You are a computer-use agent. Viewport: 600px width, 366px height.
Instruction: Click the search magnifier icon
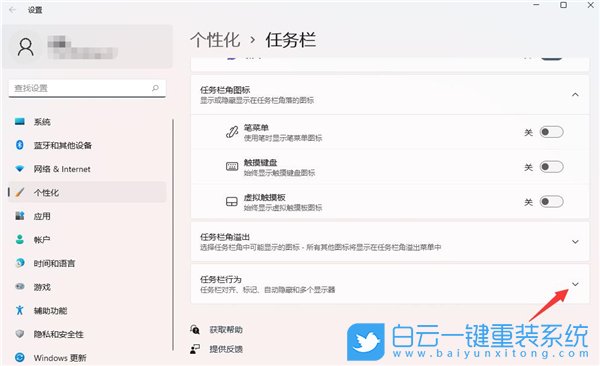[155, 88]
